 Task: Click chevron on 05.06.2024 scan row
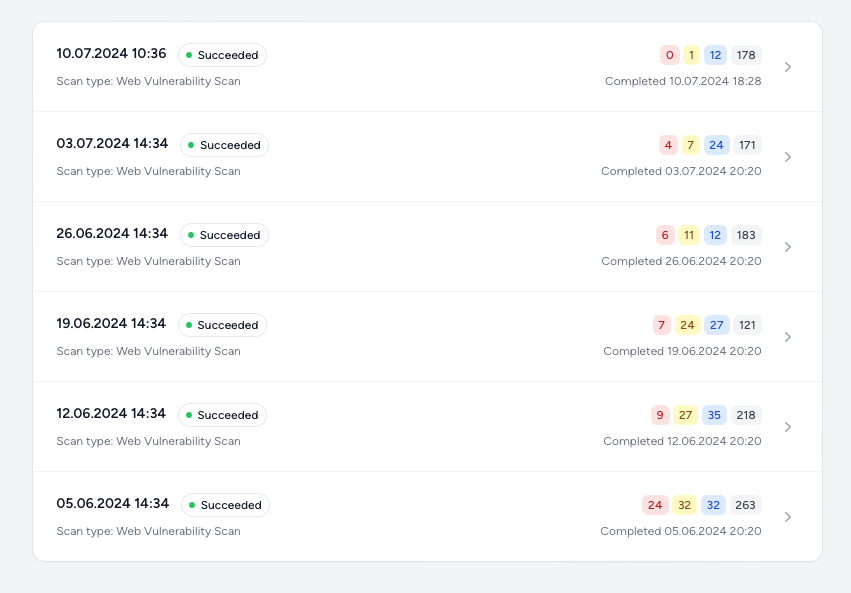(x=788, y=517)
